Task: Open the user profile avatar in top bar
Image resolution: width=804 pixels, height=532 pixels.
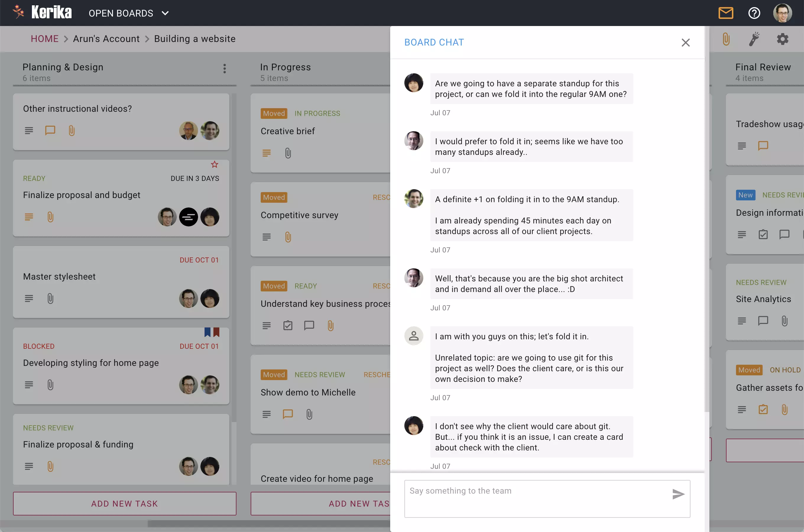Action: click(x=782, y=13)
